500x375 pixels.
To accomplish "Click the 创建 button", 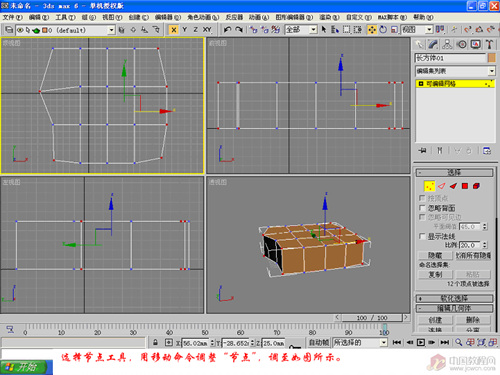I will coord(435,320).
